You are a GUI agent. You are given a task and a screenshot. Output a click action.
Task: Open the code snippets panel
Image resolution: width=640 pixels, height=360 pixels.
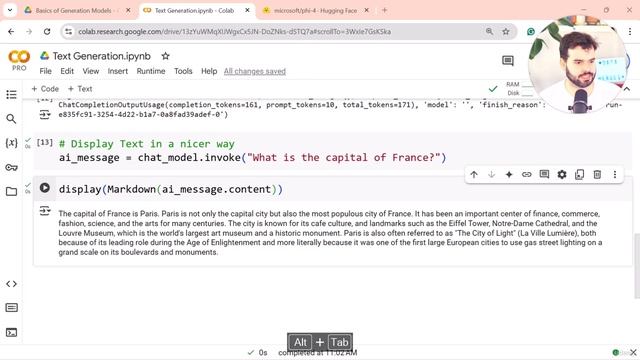(11, 284)
